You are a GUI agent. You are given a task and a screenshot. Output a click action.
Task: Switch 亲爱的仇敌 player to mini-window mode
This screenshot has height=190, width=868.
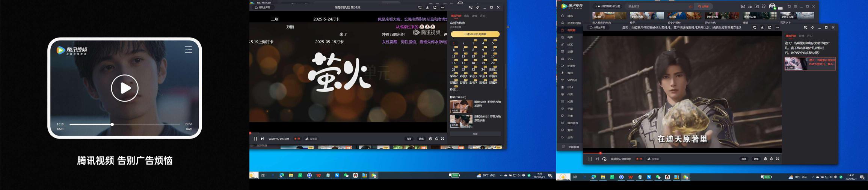pos(471,7)
